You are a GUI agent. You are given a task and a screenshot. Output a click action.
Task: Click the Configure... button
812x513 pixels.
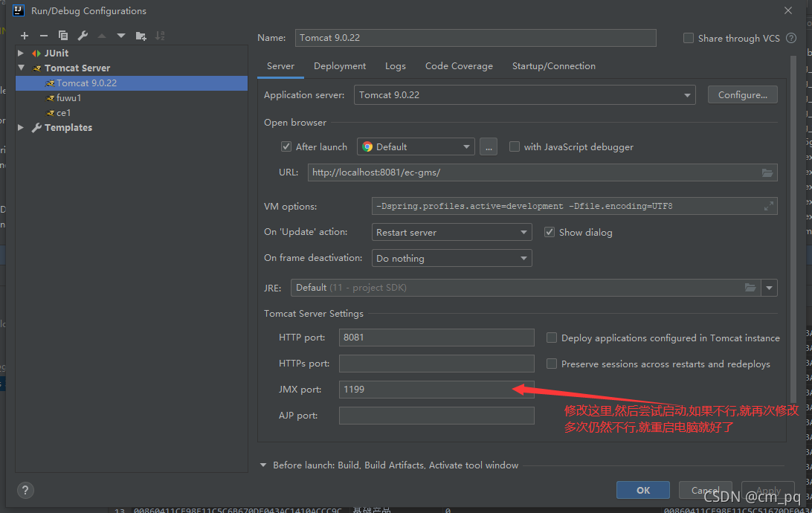[x=743, y=94]
